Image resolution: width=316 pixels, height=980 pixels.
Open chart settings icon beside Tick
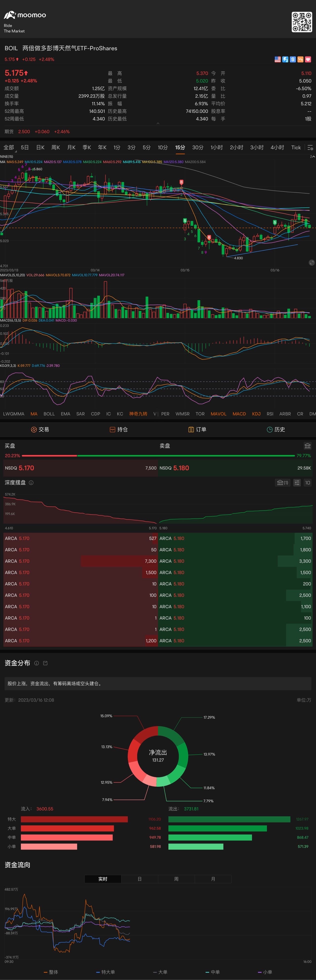tap(310, 147)
